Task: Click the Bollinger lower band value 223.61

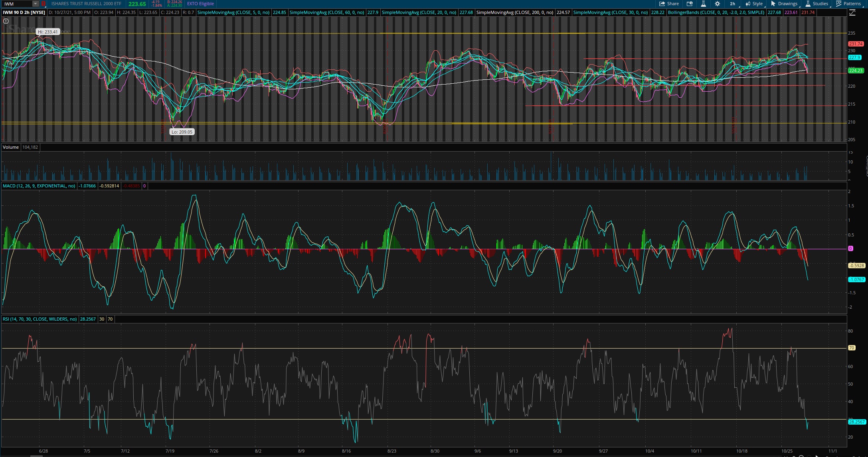Action: (x=791, y=12)
